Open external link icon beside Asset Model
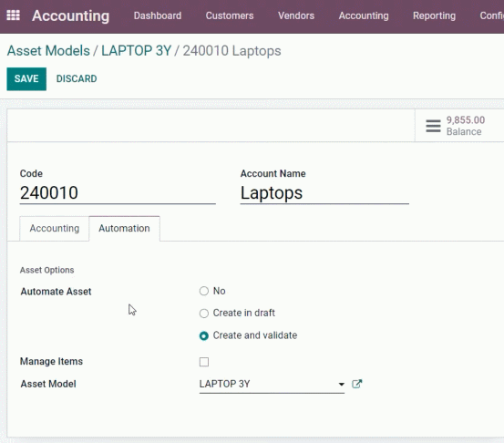 356,384
